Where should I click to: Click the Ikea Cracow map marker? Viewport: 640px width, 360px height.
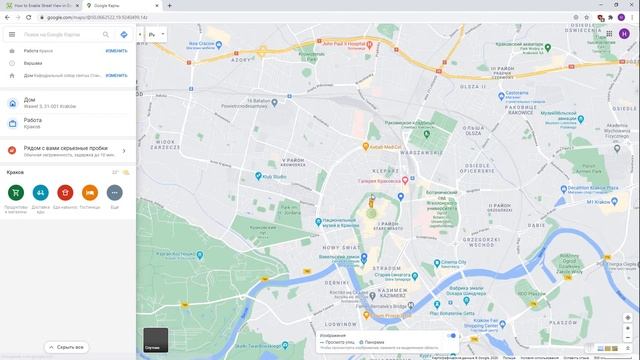coord(219,44)
